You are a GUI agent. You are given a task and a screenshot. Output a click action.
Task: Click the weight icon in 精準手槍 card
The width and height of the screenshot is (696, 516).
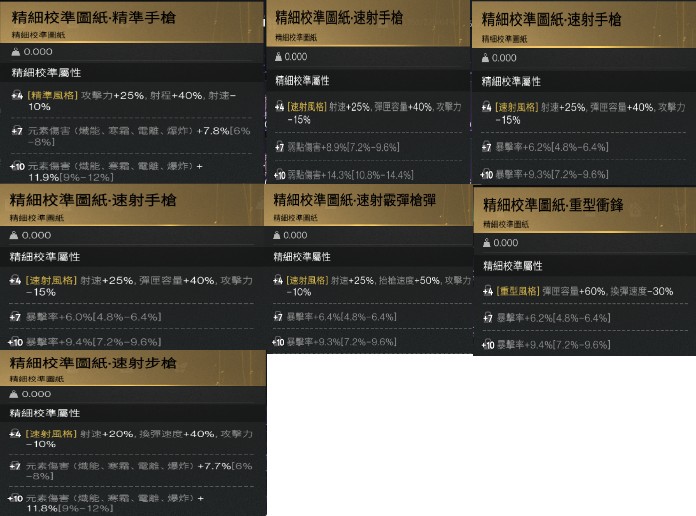pos(16,52)
